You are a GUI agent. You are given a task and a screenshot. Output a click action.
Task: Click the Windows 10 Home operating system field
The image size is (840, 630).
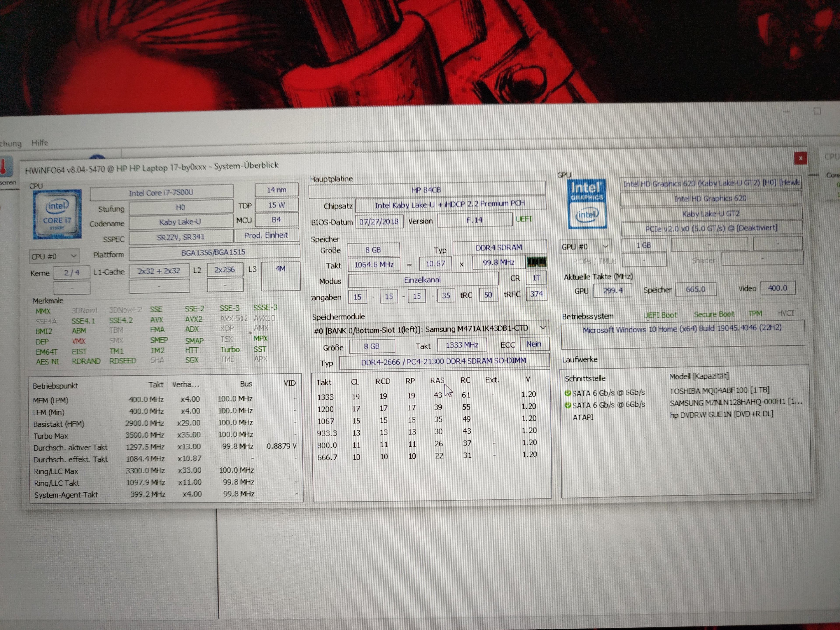(x=682, y=329)
